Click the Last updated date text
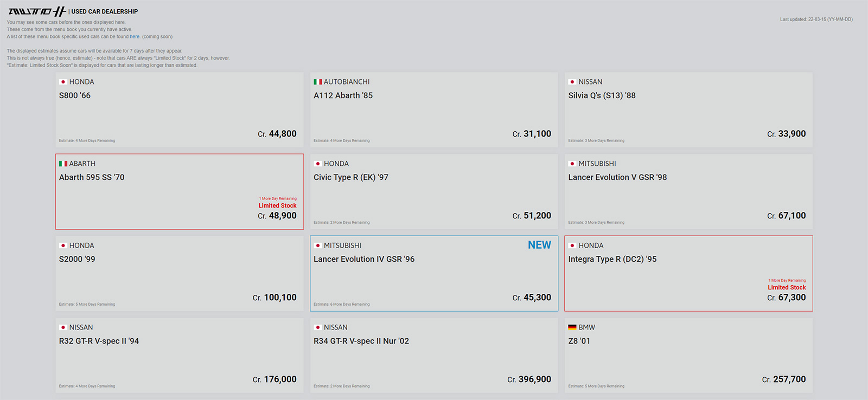The image size is (868, 400). point(816,20)
